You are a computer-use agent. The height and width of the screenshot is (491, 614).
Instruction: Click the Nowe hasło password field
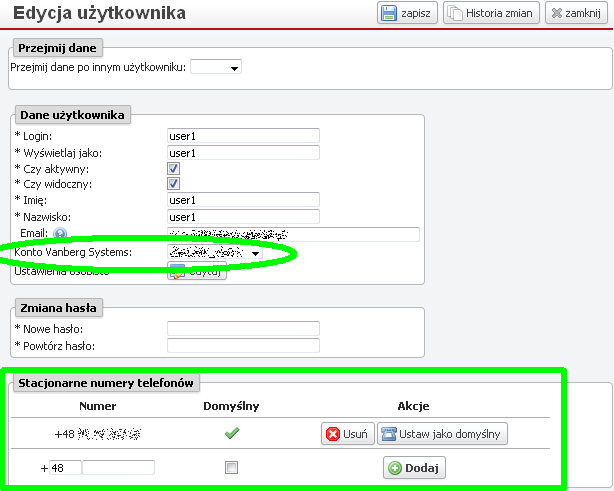[x=243, y=329]
